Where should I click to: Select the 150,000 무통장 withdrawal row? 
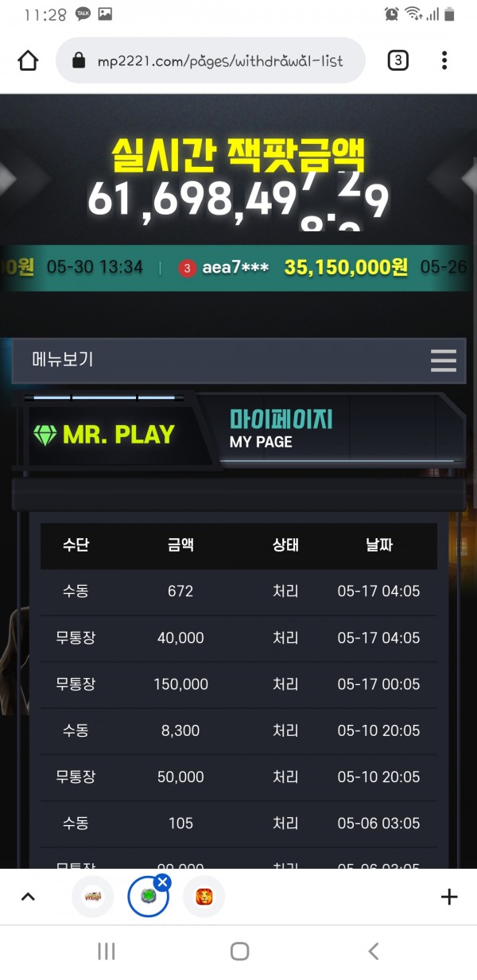pyautogui.click(x=238, y=684)
